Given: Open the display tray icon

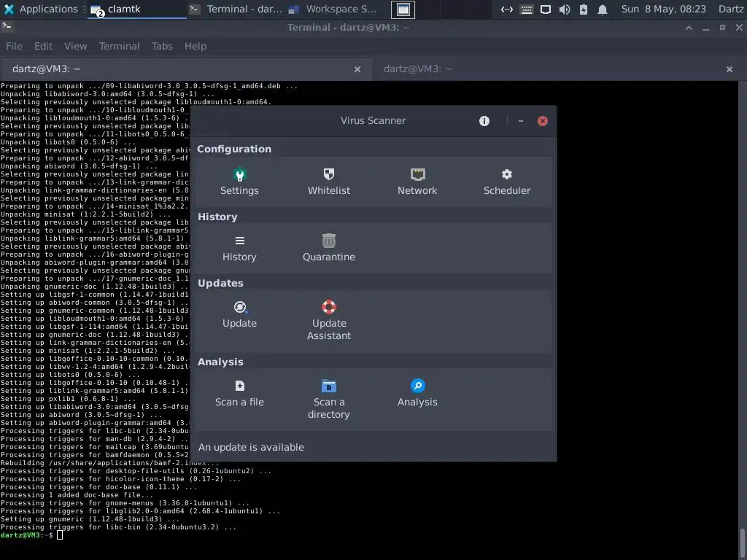Looking at the screenshot, I should pyautogui.click(x=546, y=9).
